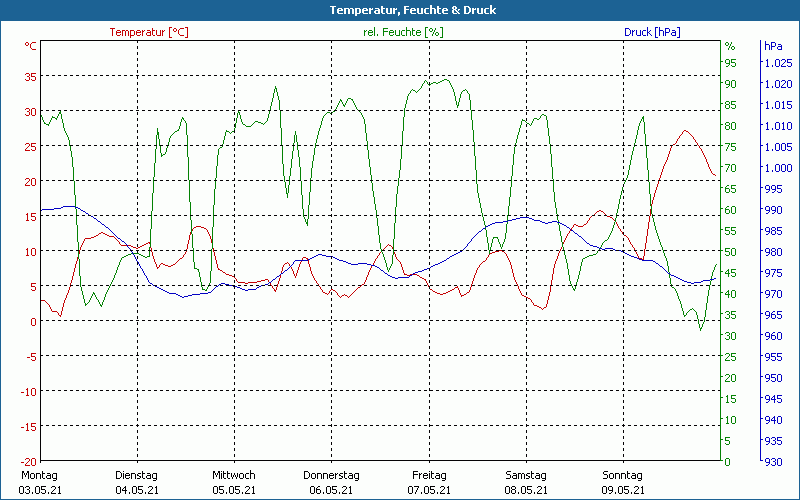Click the '08.05.21' date label
800x500 pixels.
[x=526, y=490]
